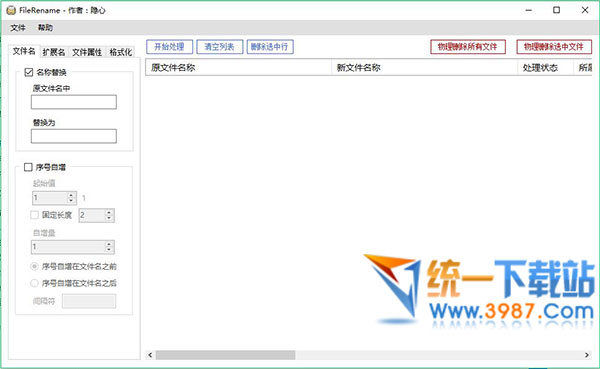Open the 帮助 menu
This screenshot has width=600, height=369.
(45, 28)
